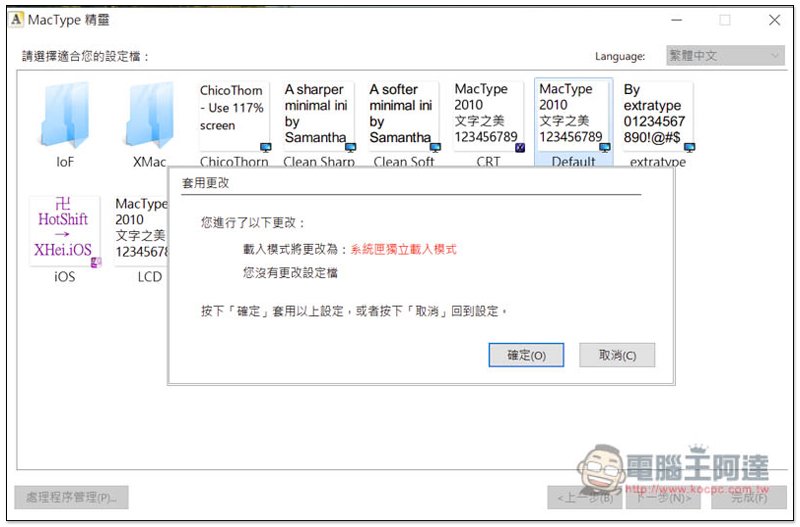Click the 下一步(N) next button
Image resolution: width=800 pixels, height=527 pixels.
[664, 497]
